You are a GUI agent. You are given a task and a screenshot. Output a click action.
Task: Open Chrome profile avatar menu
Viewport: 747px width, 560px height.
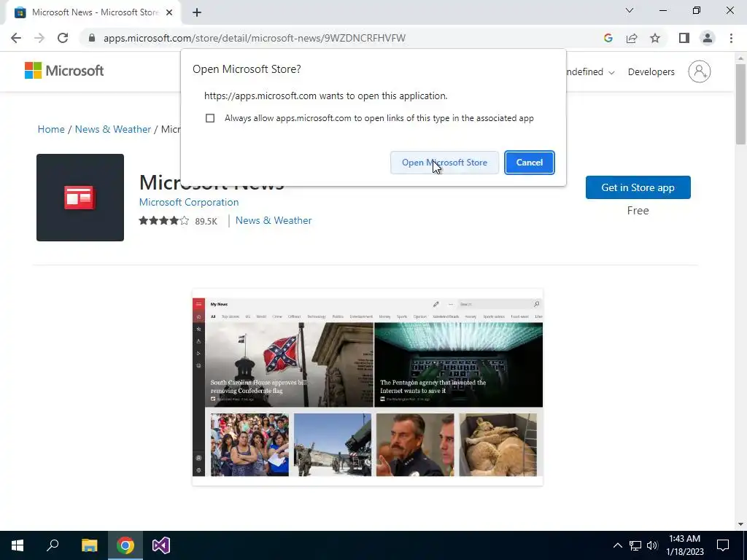point(708,38)
